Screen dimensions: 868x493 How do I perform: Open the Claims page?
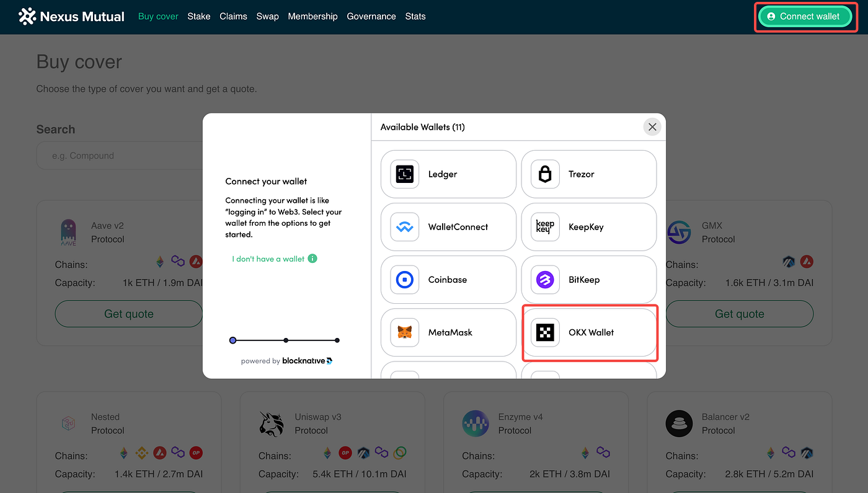[233, 17]
